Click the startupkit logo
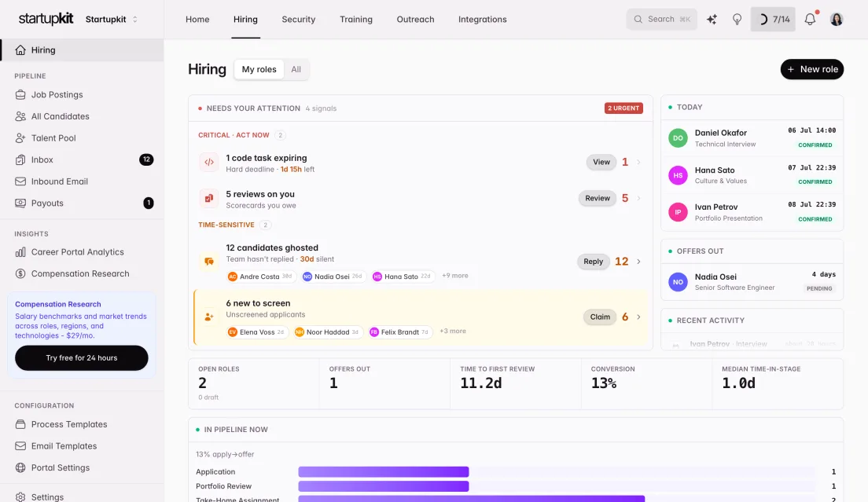Viewport: 868px width, 502px height. (46, 19)
